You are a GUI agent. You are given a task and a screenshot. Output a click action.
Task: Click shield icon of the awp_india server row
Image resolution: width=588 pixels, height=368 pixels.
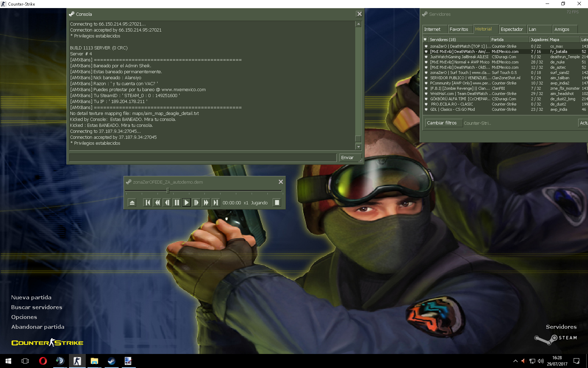pyautogui.click(x=426, y=109)
